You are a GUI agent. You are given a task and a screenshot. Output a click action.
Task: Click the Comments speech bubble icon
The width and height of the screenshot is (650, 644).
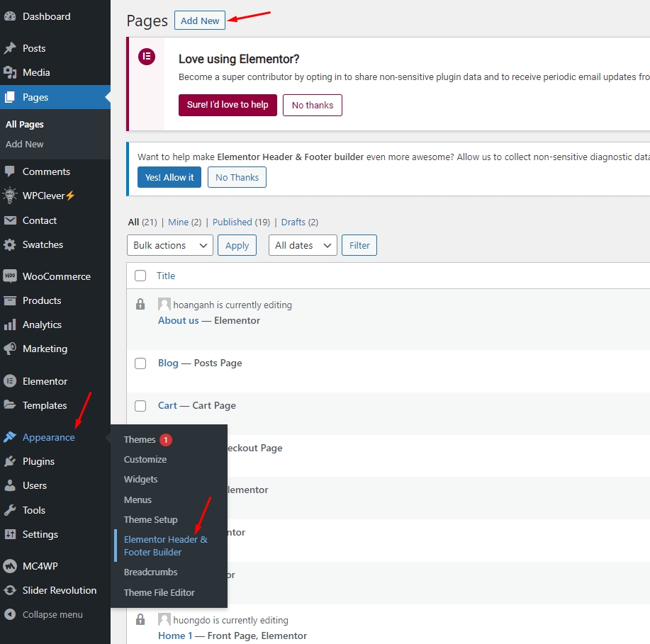(10, 171)
